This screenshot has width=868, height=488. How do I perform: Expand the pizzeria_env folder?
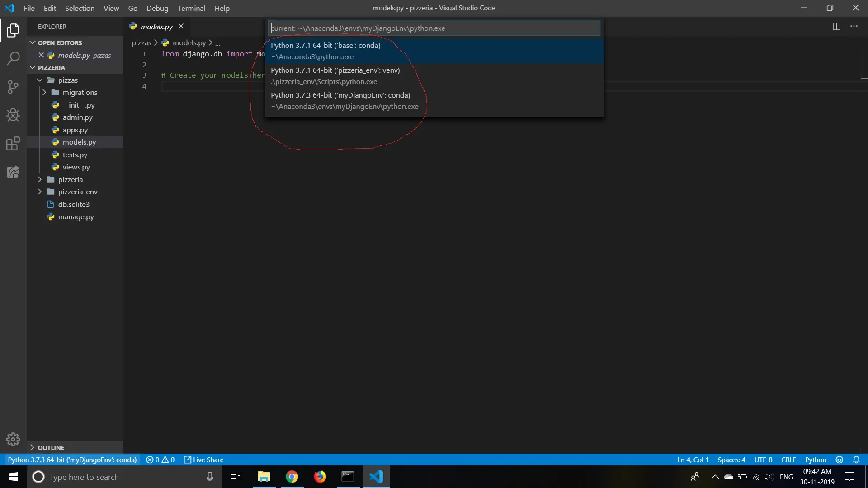(x=40, y=192)
